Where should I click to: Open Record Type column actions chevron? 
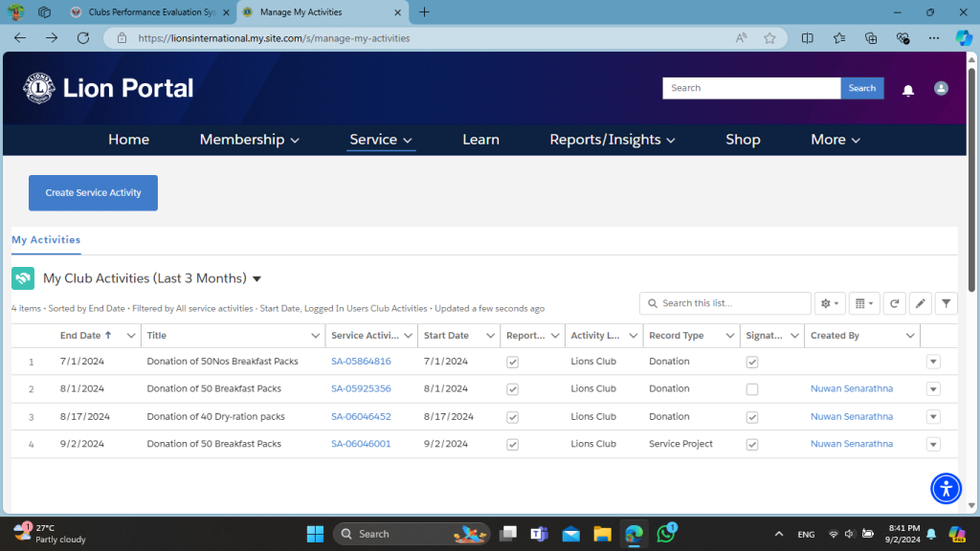(729, 336)
